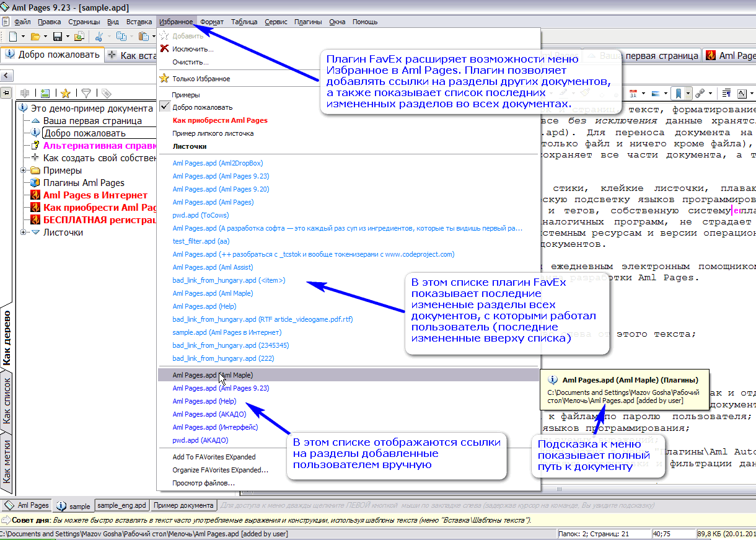Switch to the 'Aml Pages' bottom document tab
Viewport: 756px width, 540px height.
[x=27, y=505]
